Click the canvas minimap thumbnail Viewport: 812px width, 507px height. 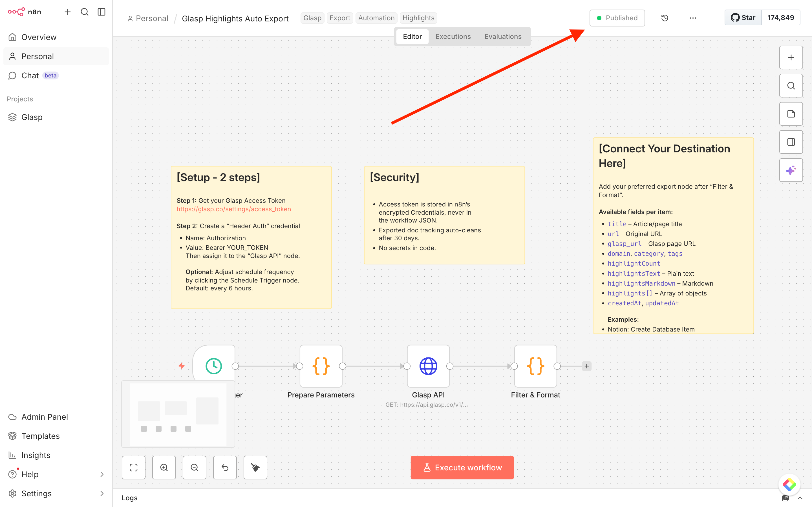178,414
